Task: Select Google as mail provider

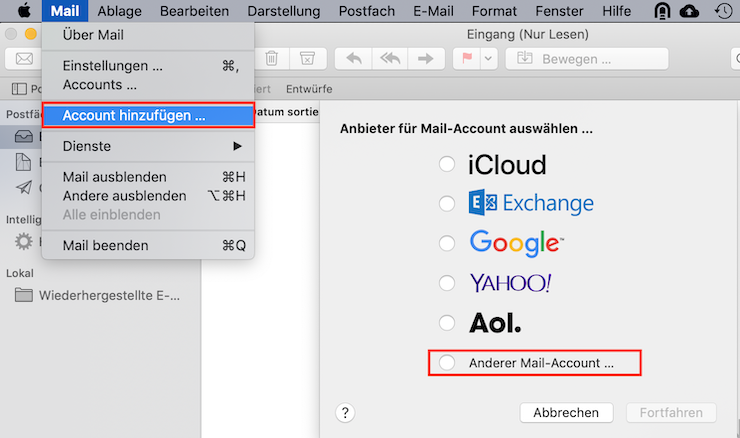Action: coord(447,243)
